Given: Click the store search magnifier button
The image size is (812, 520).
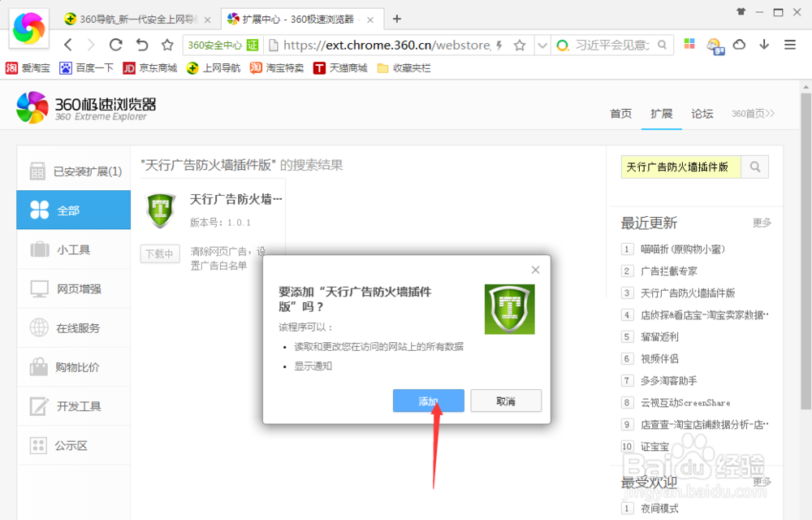Looking at the screenshot, I should tap(755, 167).
